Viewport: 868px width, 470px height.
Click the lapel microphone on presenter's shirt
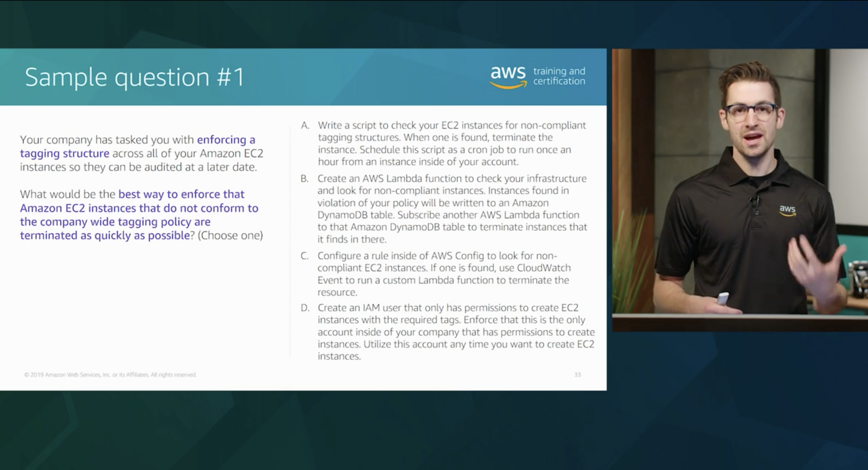coord(754,201)
